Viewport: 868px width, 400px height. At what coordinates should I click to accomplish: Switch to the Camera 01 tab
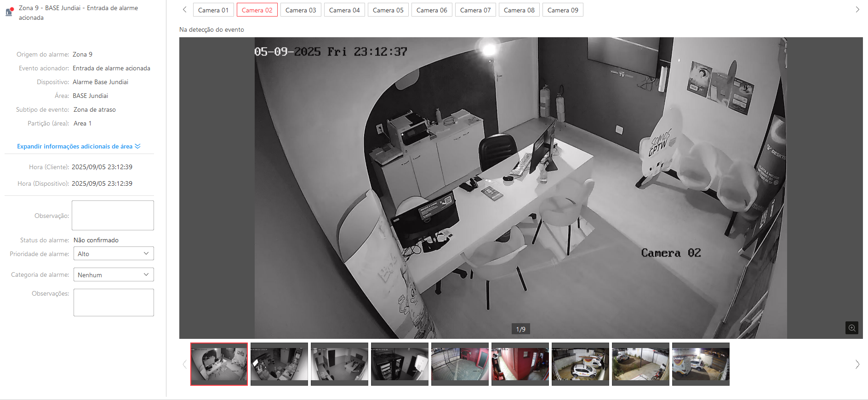(213, 10)
